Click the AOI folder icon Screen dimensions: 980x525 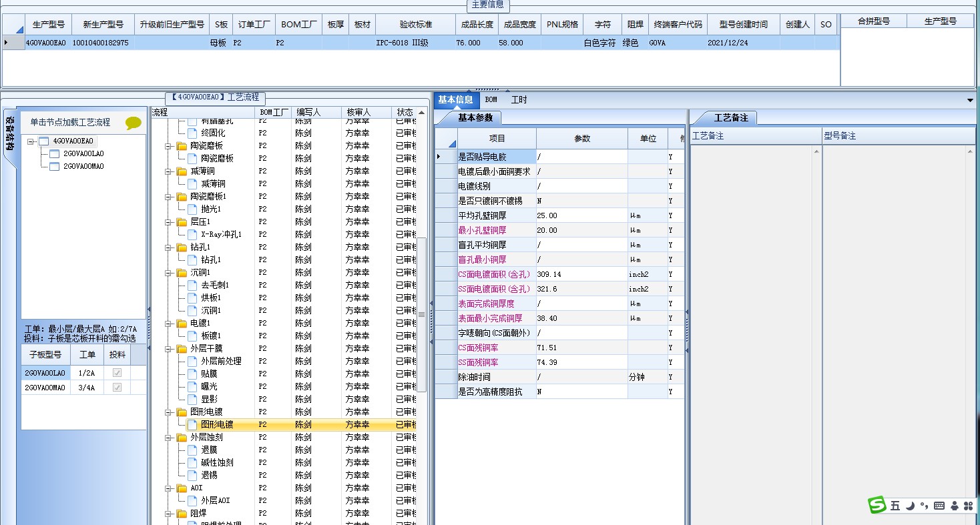coord(182,488)
